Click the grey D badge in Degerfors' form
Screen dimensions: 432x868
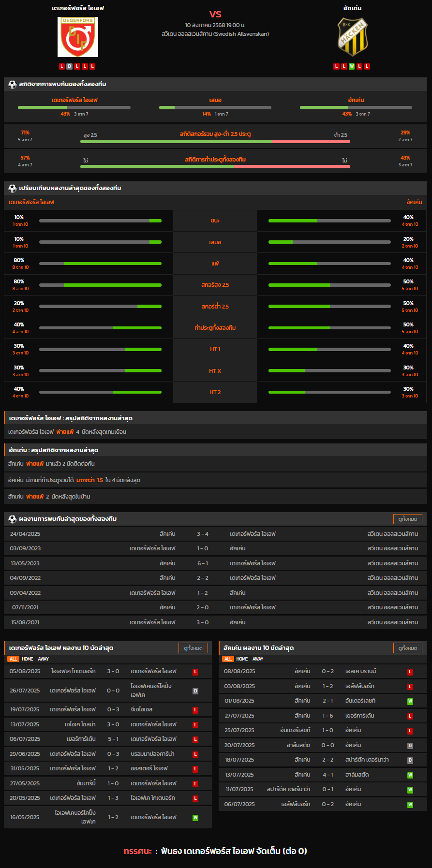click(70, 66)
